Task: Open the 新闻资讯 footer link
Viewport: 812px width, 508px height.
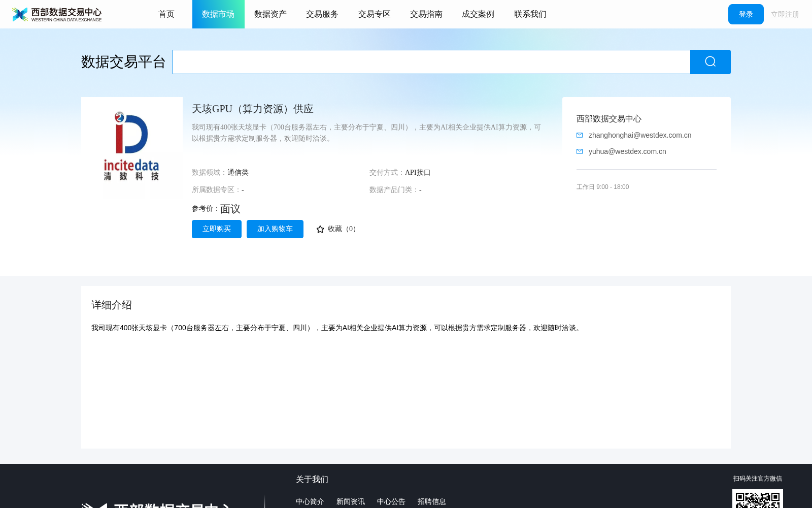Action: tap(351, 501)
